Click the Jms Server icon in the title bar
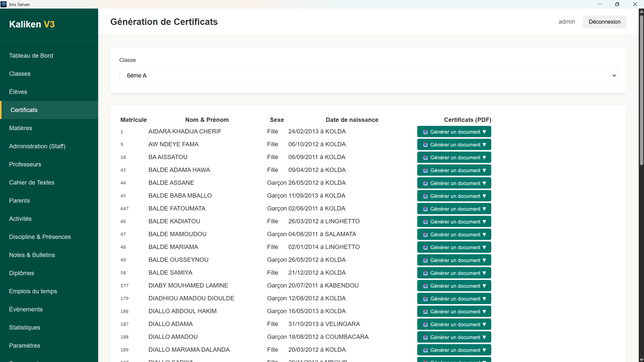644x362 pixels. 4,4
